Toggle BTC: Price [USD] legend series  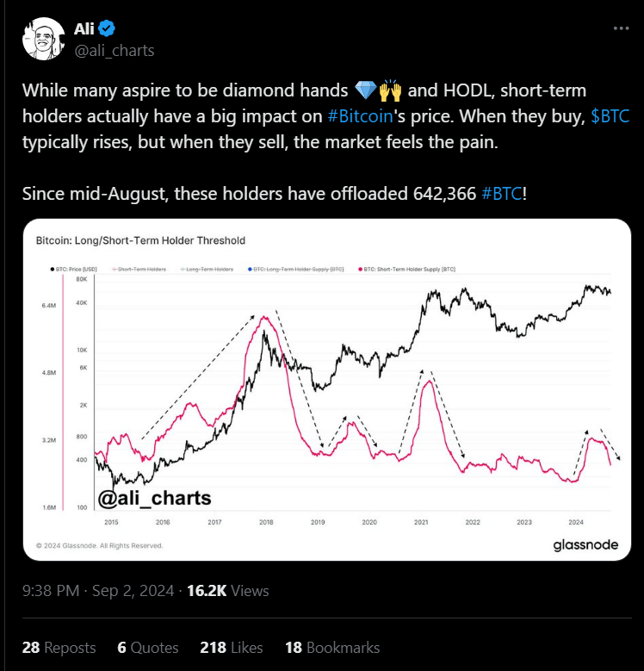(73, 269)
